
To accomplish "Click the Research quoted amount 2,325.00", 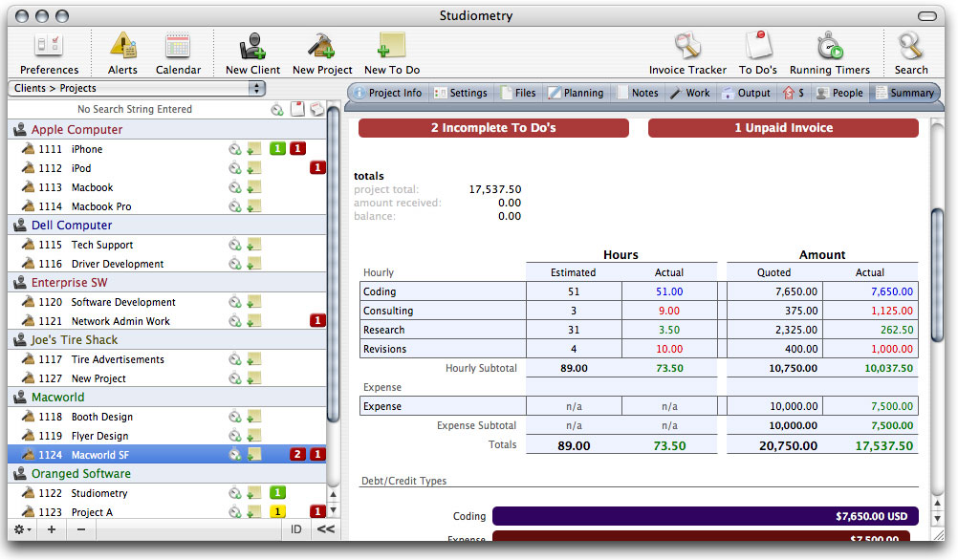I will [796, 330].
